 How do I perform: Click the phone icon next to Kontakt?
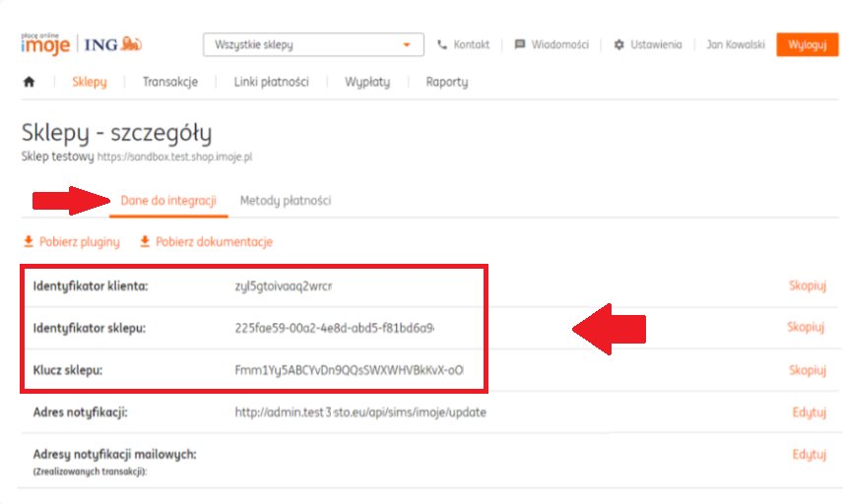click(x=442, y=45)
